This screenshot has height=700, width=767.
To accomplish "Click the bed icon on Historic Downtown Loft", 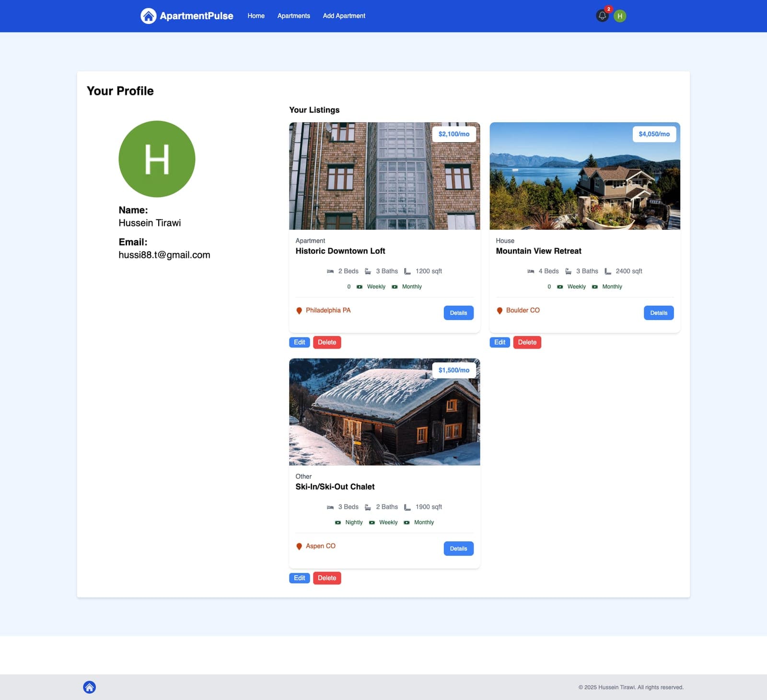I will [x=330, y=271].
